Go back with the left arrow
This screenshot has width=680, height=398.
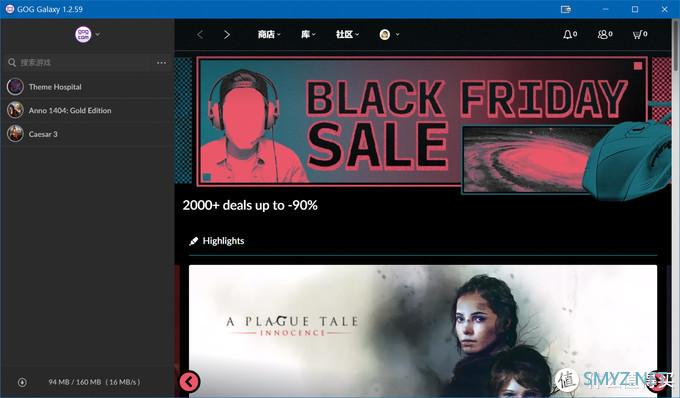pos(200,35)
